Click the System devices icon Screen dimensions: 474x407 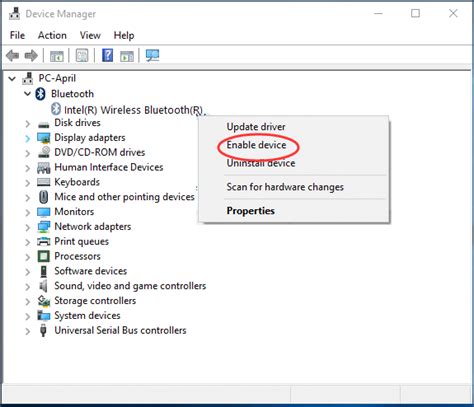(x=44, y=315)
